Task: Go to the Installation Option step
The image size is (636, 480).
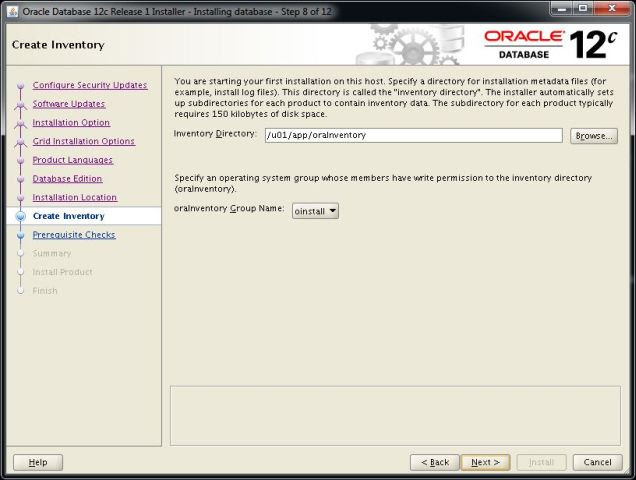Action: point(71,123)
